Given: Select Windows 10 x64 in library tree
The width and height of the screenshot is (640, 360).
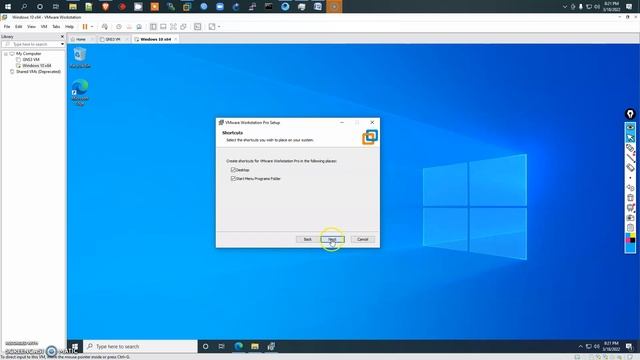Looking at the screenshot, I should coord(36,65).
